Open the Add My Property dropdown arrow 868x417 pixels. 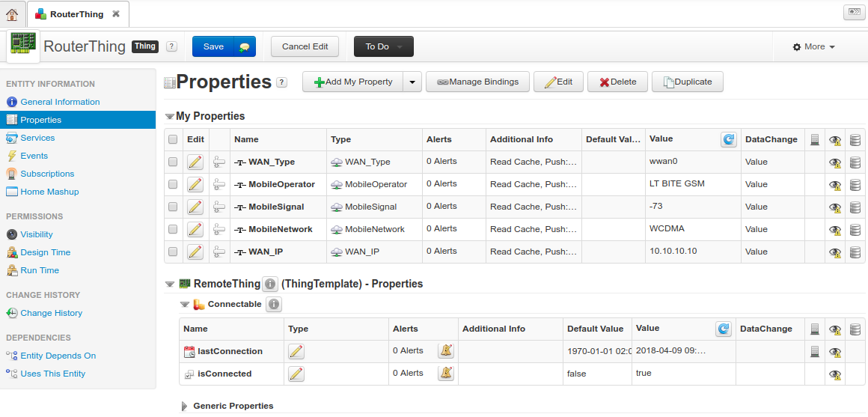click(x=412, y=82)
